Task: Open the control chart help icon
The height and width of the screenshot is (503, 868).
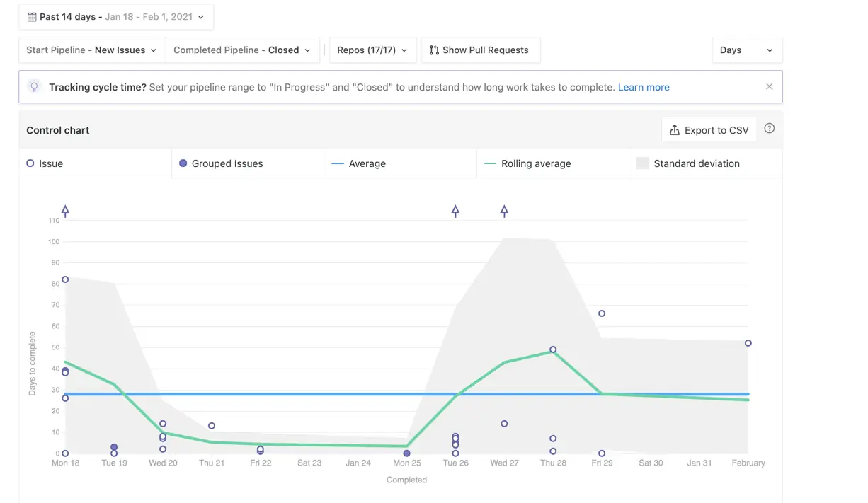Action: pyautogui.click(x=770, y=129)
